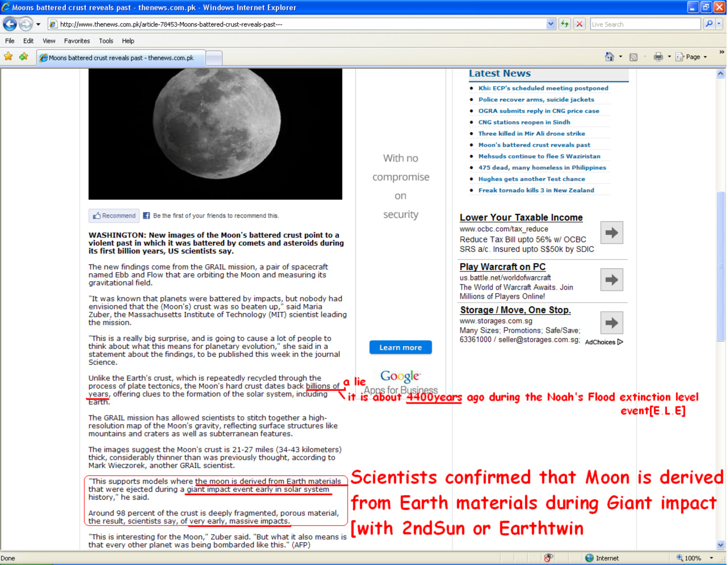This screenshot has width=728, height=565.
Task: Expand the toolbar overflow chevron
Action: click(722, 52)
